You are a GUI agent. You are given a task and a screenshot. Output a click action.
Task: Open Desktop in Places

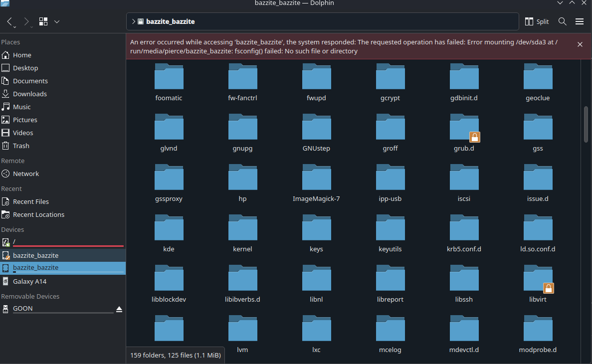[63, 68]
